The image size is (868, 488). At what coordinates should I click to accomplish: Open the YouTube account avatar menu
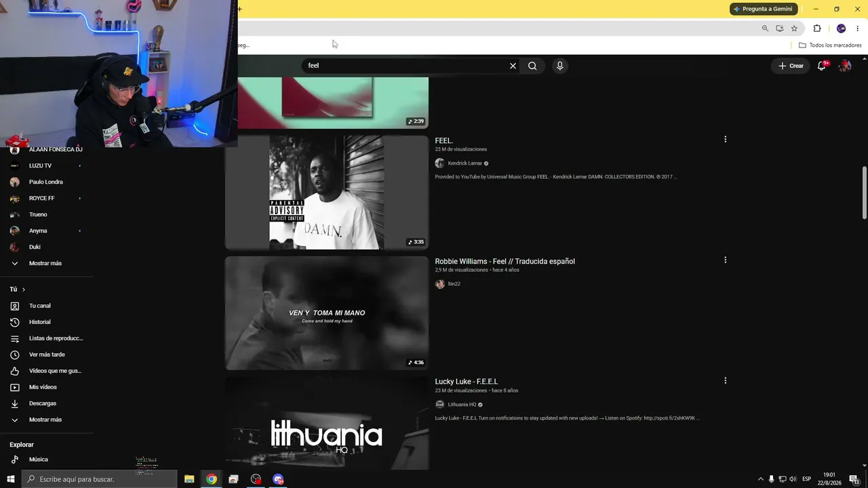(x=845, y=66)
